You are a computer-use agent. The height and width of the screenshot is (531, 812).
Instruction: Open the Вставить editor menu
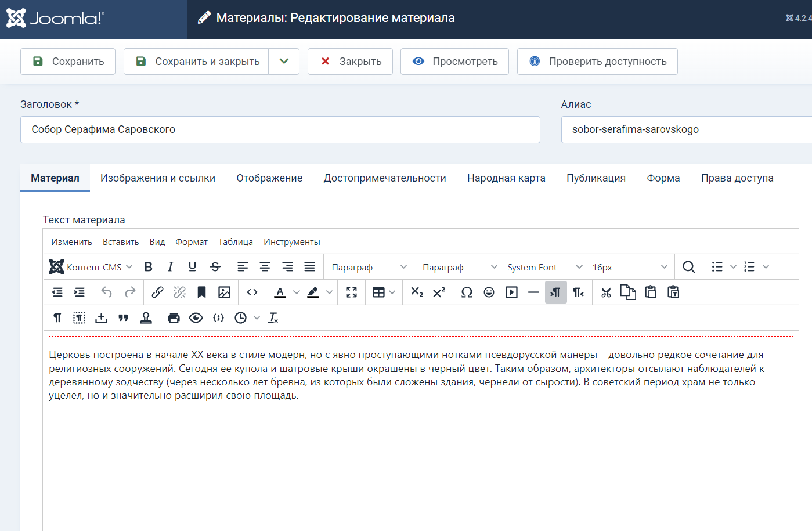tap(121, 242)
